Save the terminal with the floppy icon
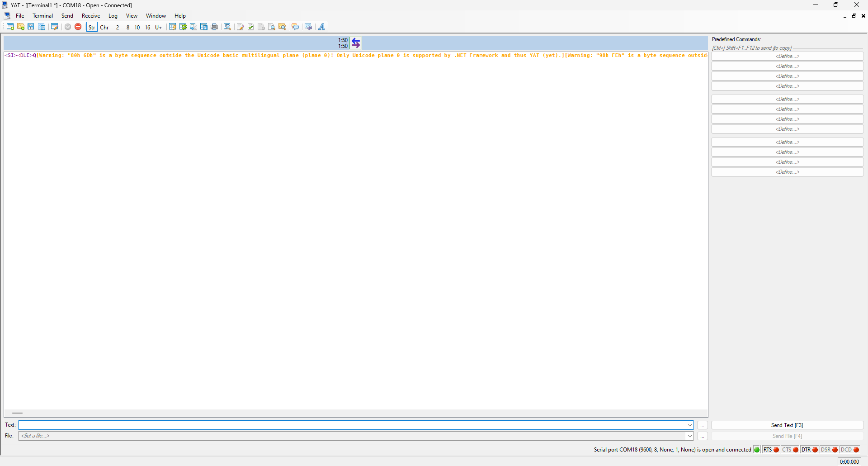 (x=31, y=27)
